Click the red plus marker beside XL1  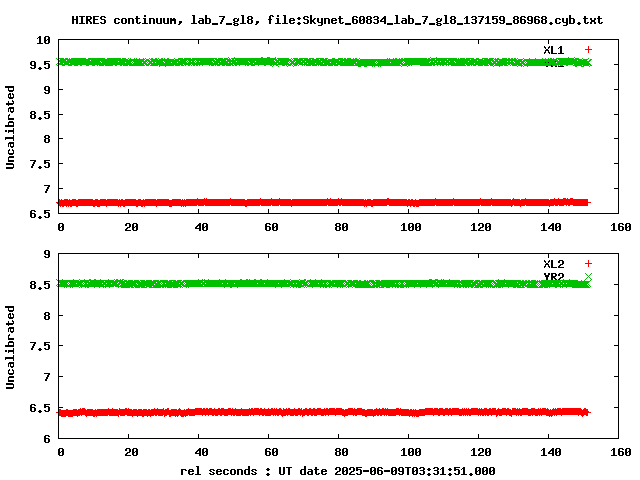click(588, 50)
